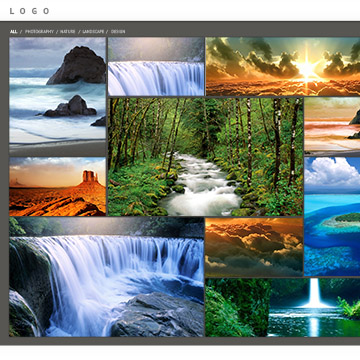Open the rocky seashore waves photo
This screenshot has width=360, height=360.
point(58,96)
